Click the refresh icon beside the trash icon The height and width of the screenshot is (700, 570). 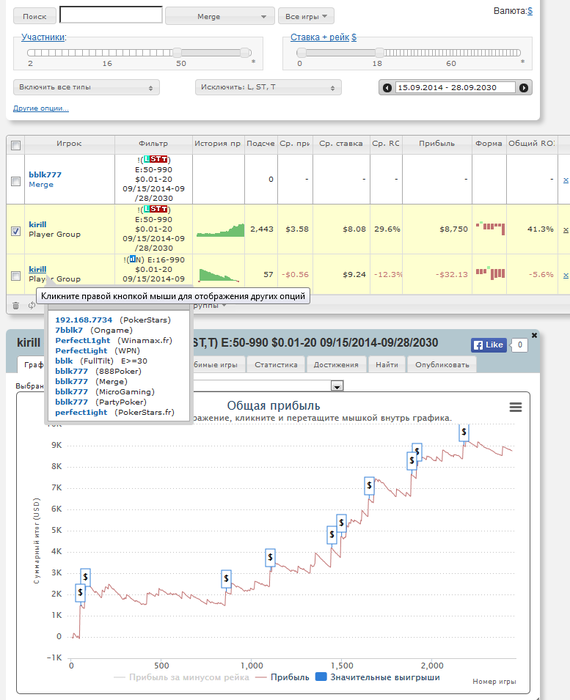click(31, 305)
